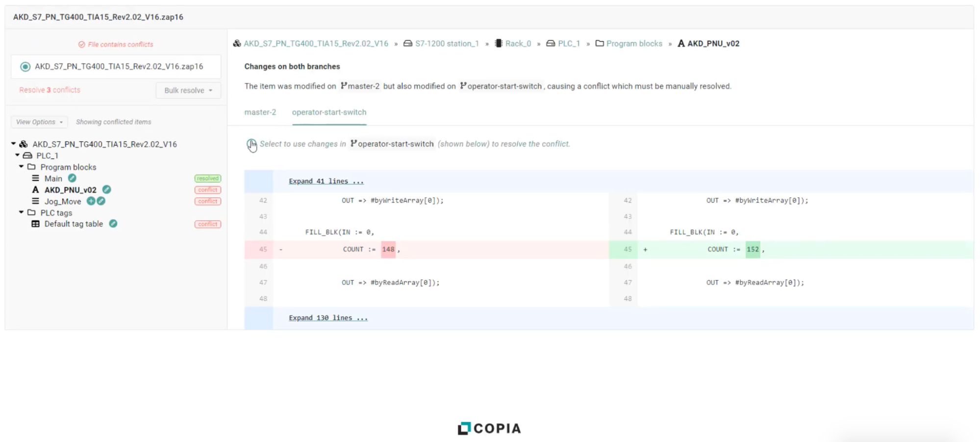
Task: Click the folder icon in breadcrumb before Program blocks
Action: tap(599, 43)
